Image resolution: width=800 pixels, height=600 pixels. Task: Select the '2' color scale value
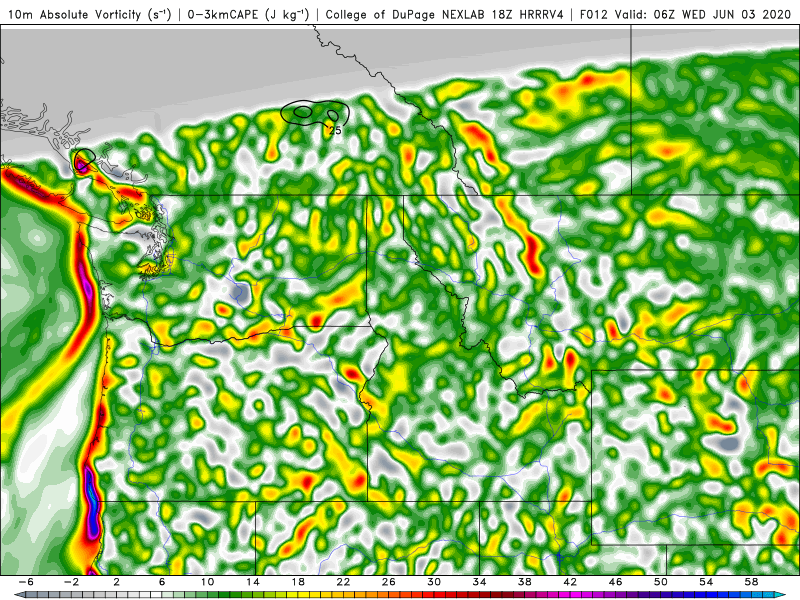tap(117, 582)
